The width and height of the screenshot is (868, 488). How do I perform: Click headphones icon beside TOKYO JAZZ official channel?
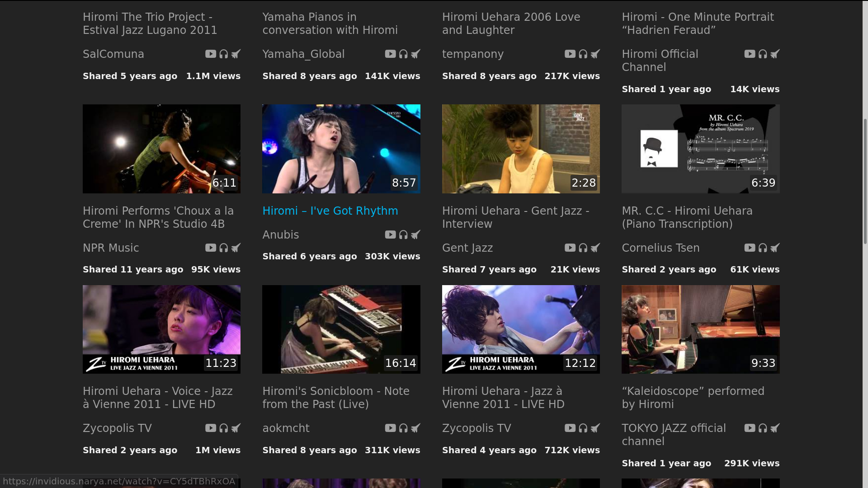pos(763,428)
